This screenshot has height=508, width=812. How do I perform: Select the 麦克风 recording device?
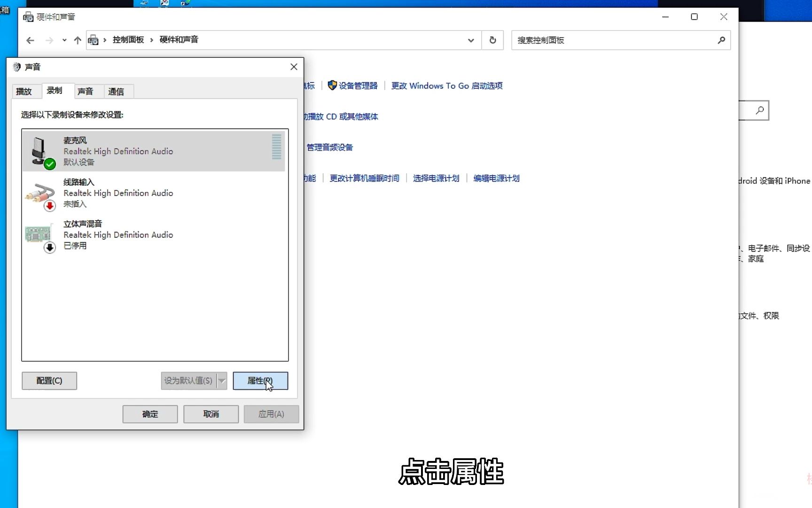point(154,151)
